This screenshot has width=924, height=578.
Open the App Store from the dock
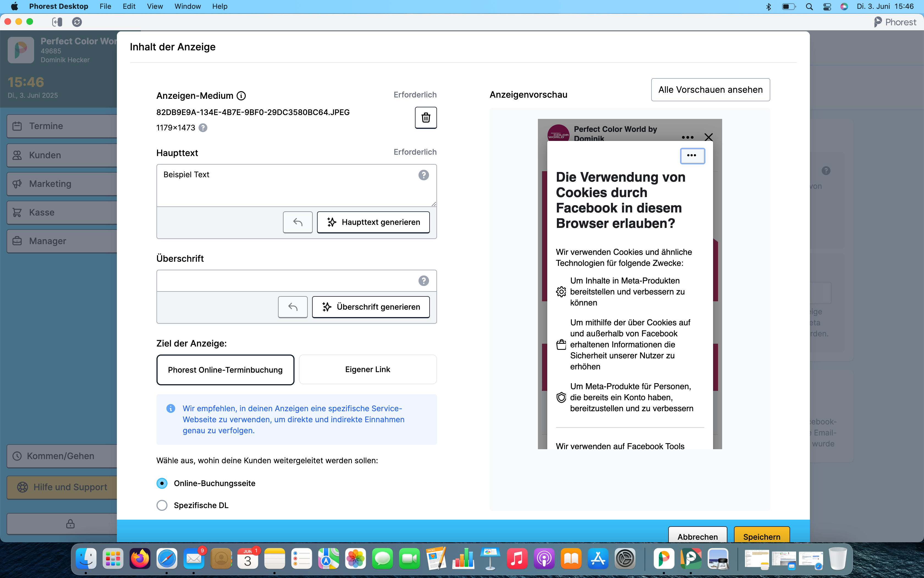coord(598,558)
